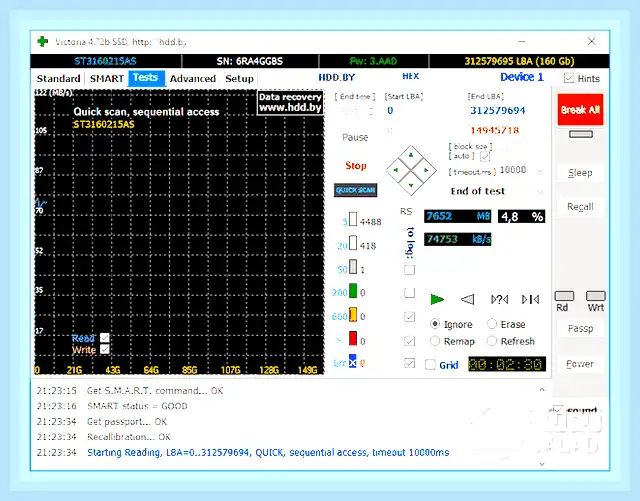
Task: Click the green cross Victoria app icon
Action: point(42,41)
